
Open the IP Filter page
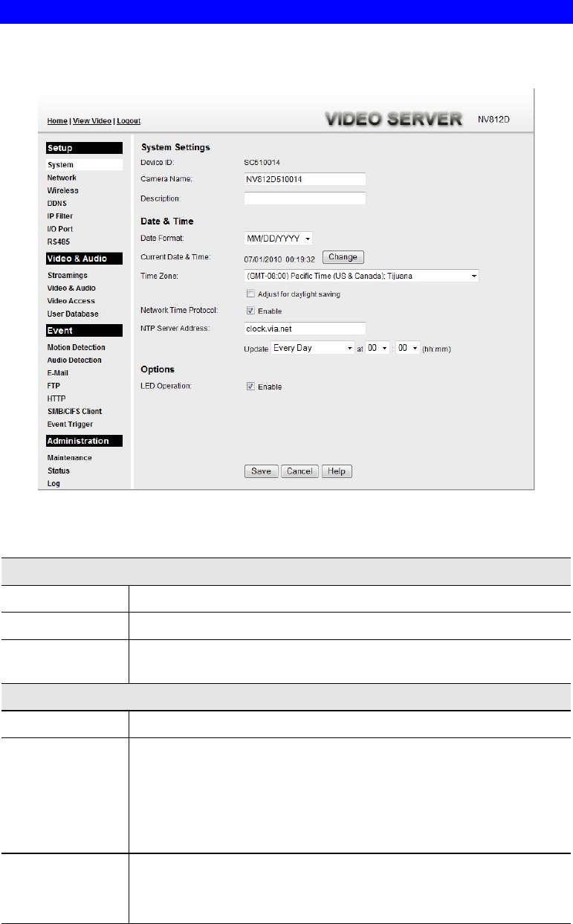pyautogui.click(x=60, y=216)
